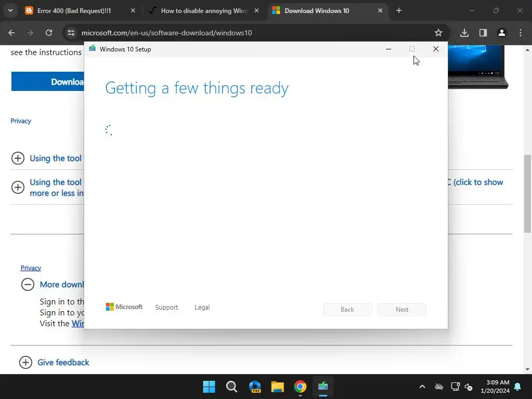
Task: Bookmark this page with the star icon
Action: 438,33
